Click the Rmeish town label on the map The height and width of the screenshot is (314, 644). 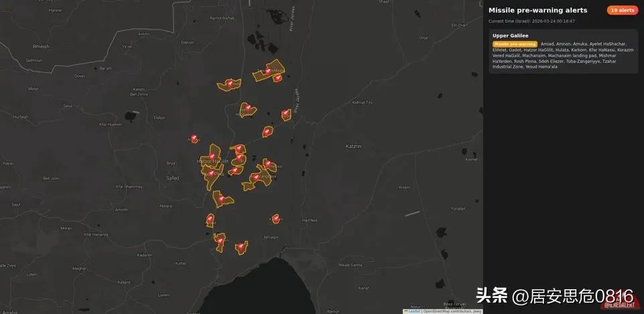point(42,46)
